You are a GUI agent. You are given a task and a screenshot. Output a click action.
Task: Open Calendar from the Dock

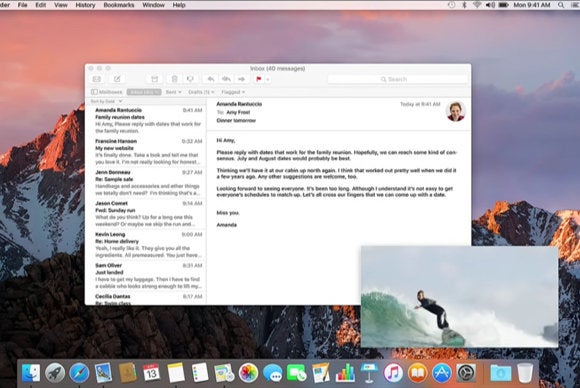click(151, 372)
